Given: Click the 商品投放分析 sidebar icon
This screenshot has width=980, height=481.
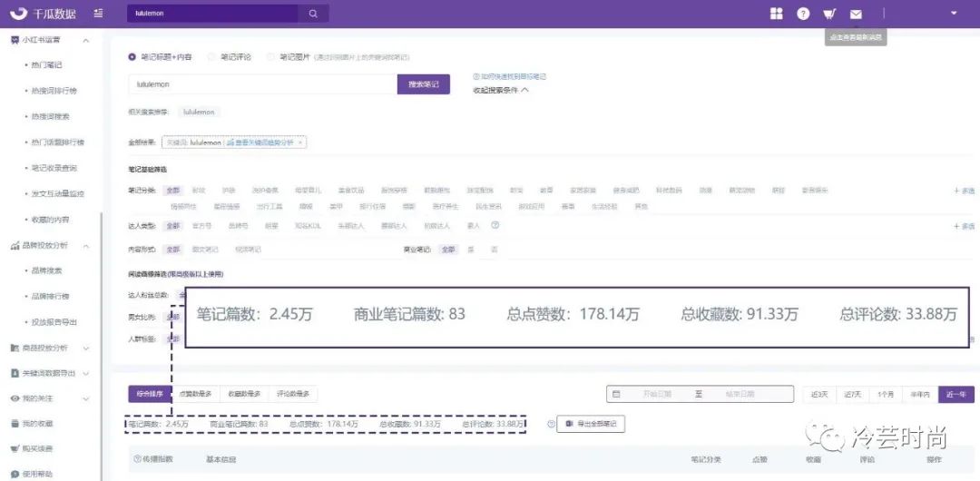Looking at the screenshot, I should point(15,348).
